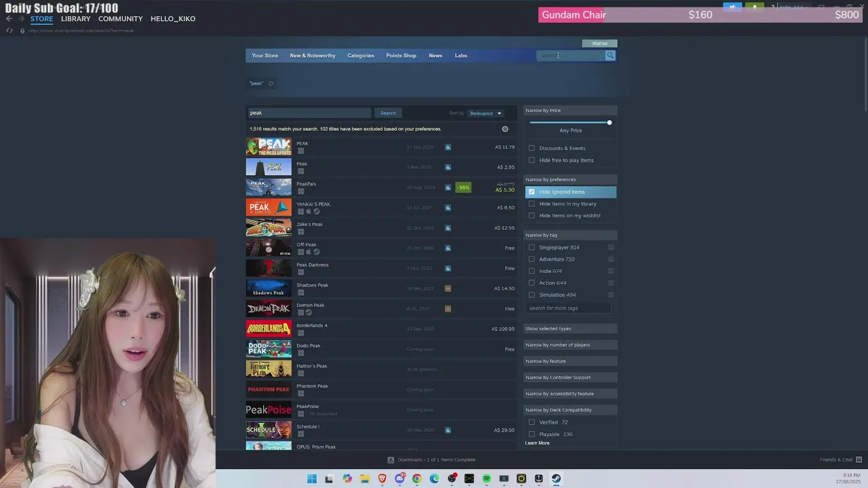Collapse the Narrow by Price header

point(570,110)
